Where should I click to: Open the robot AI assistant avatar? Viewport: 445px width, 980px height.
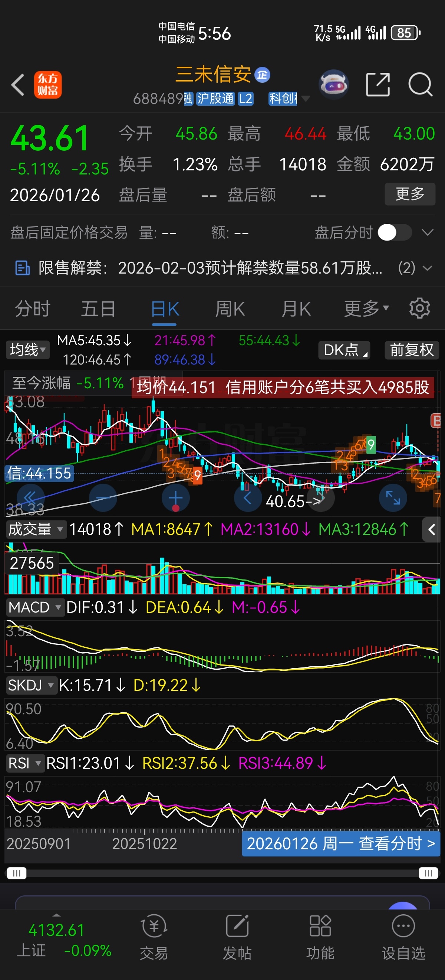pyautogui.click(x=334, y=85)
